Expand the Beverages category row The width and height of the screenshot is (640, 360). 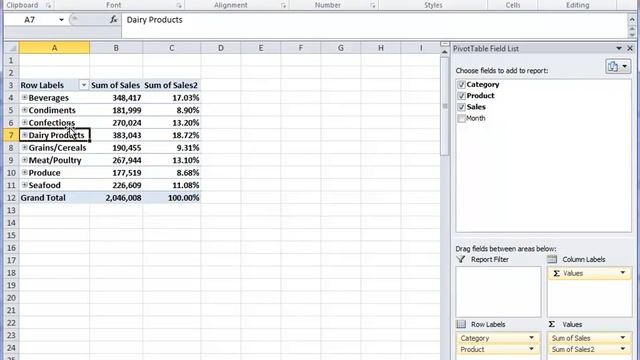24,98
